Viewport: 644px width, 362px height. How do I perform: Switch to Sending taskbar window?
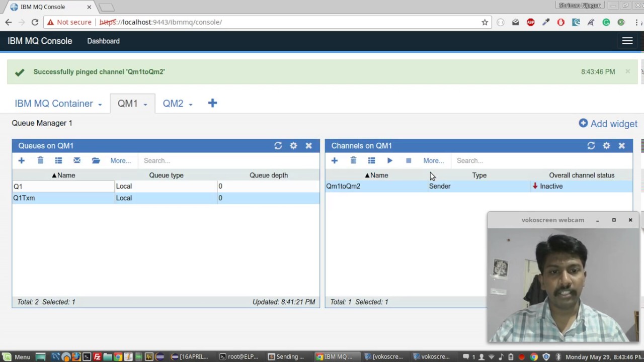286,357
